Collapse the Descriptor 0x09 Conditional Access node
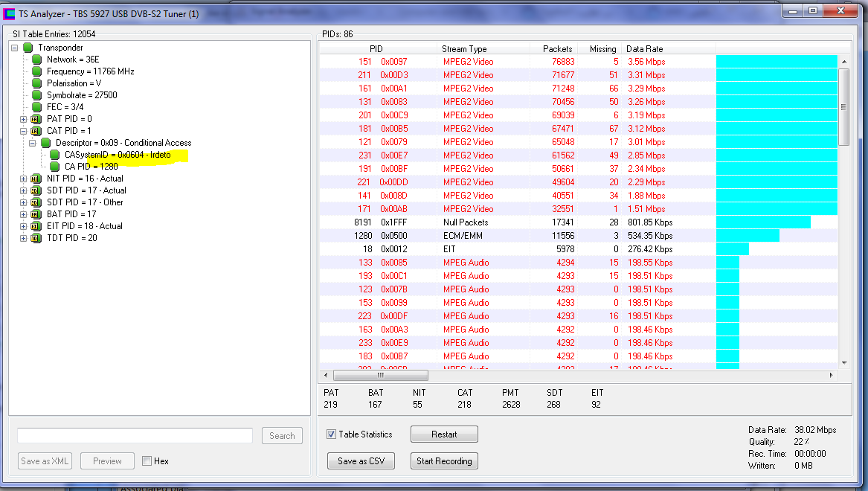868x491 pixels. pos(32,143)
